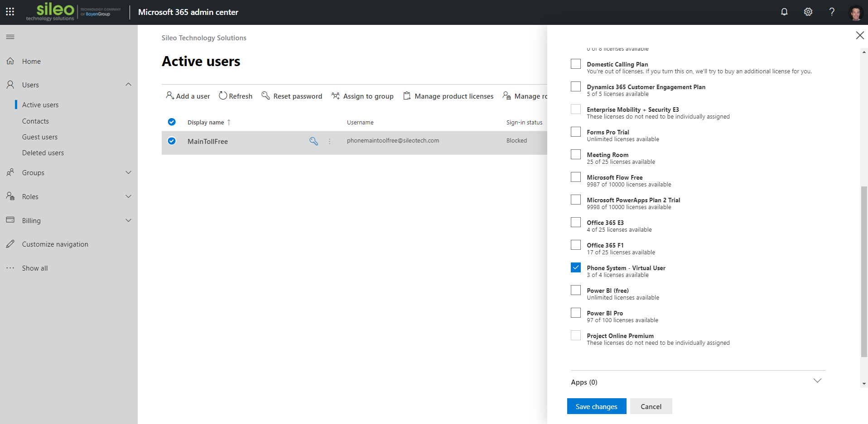Open Active users in sidebar

(40, 105)
